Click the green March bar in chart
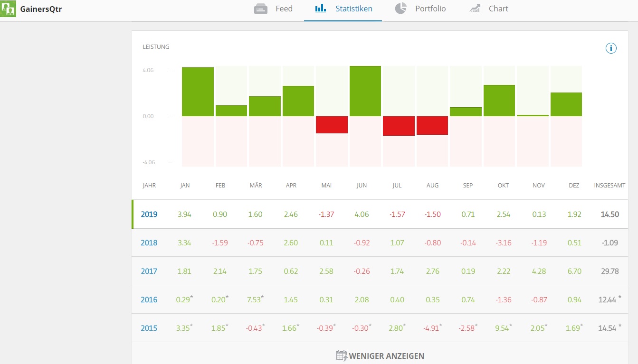 tap(265, 106)
